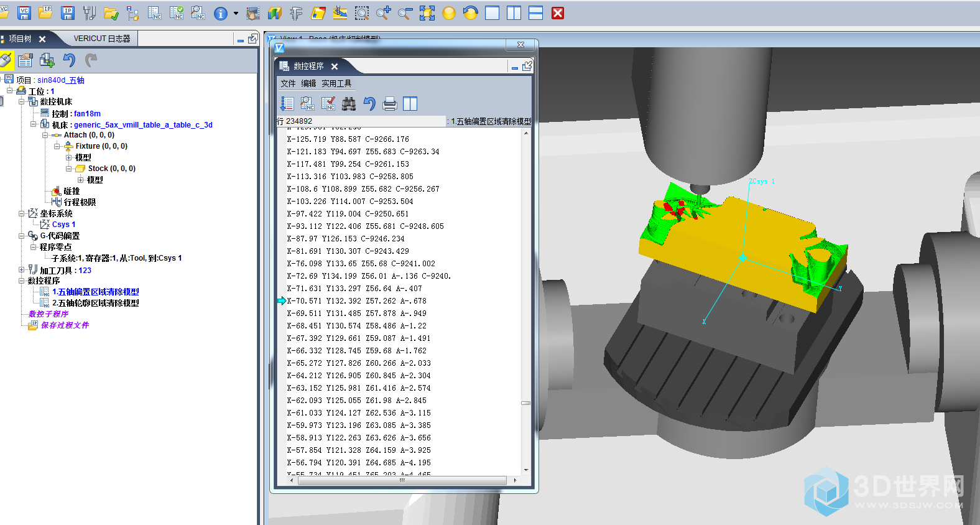Image resolution: width=980 pixels, height=525 pixels.
Task: Switch to single view layout
Action: [x=492, y=12]
